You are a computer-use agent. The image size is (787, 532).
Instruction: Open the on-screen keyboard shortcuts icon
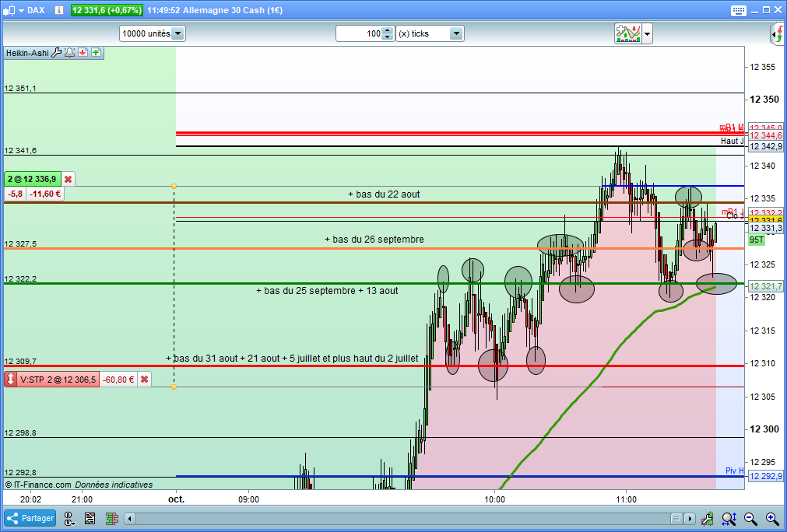738,11
